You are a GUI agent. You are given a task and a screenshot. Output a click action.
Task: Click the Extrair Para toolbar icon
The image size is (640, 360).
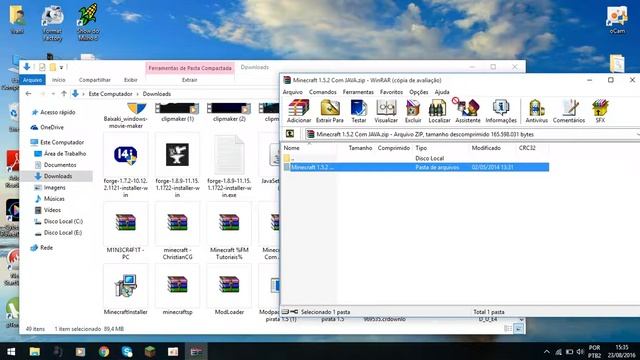point(330,111)
